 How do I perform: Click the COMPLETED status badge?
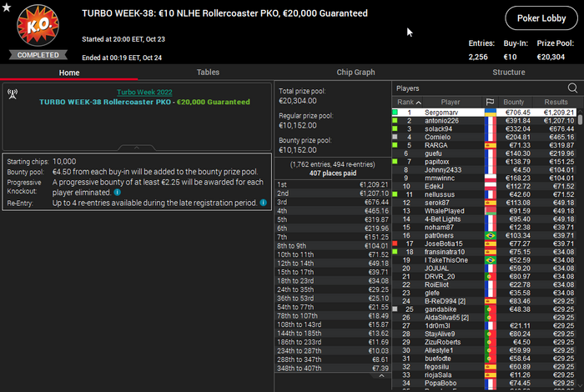tap(38, 55)
